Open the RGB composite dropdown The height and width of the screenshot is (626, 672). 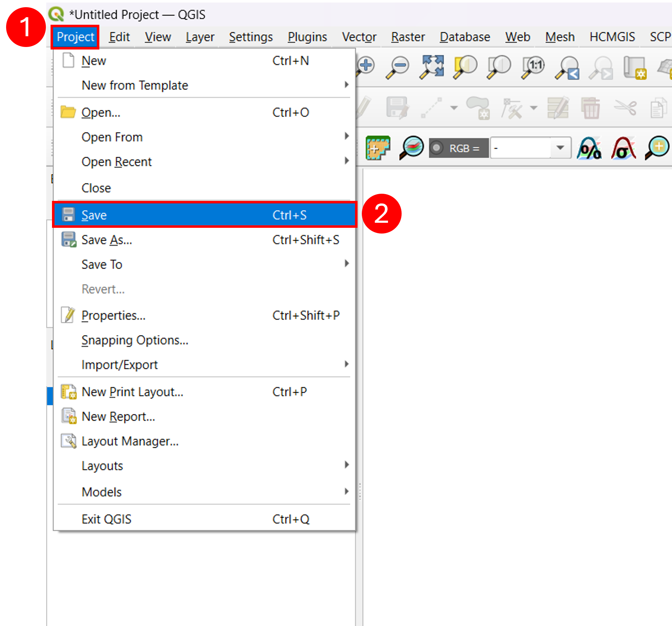560,148
